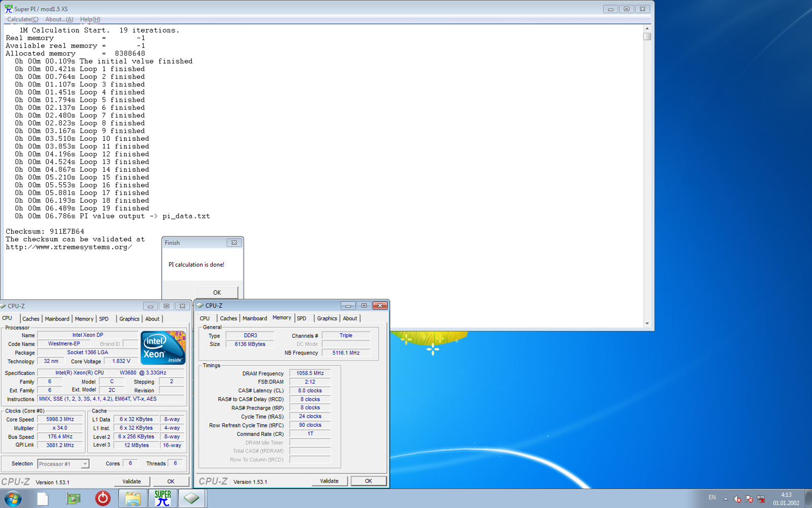Open the Calculate menu in Super PI
The image size is (812, 508).
click(x=23, y=19)
